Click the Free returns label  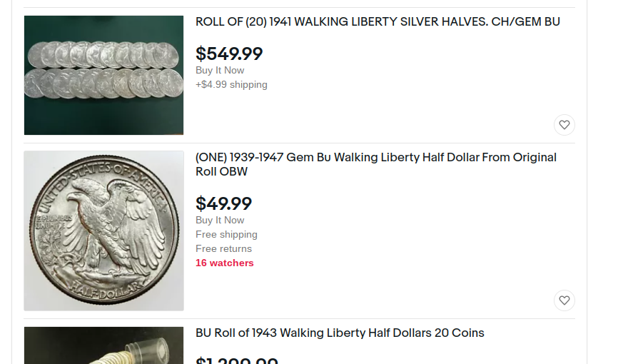(223, 248)
